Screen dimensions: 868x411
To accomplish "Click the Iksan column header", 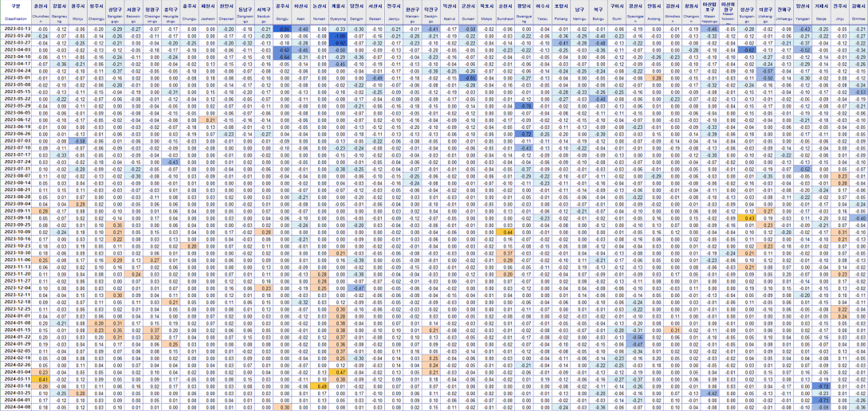I will (x=450, y=13).
